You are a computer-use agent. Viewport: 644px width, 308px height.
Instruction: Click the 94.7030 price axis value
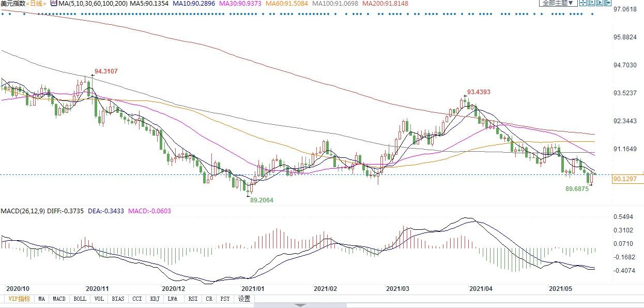tap(625, 65)
